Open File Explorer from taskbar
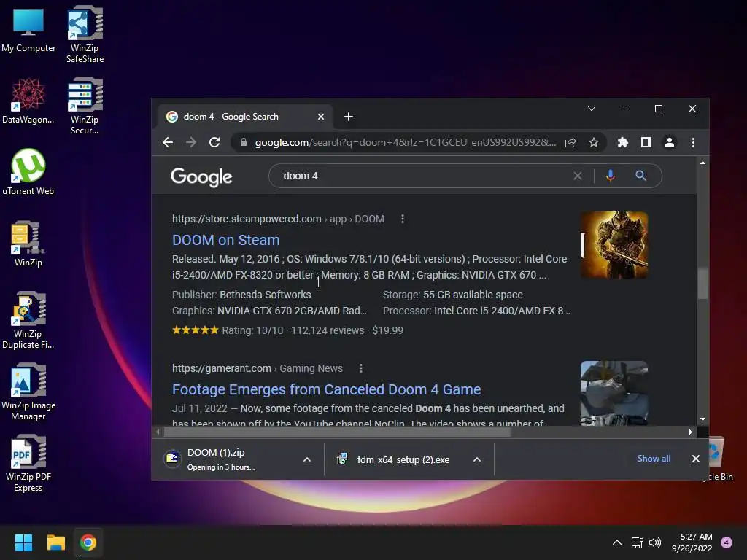The height and width of the screenshot is (560, 747). click(55, 542)
